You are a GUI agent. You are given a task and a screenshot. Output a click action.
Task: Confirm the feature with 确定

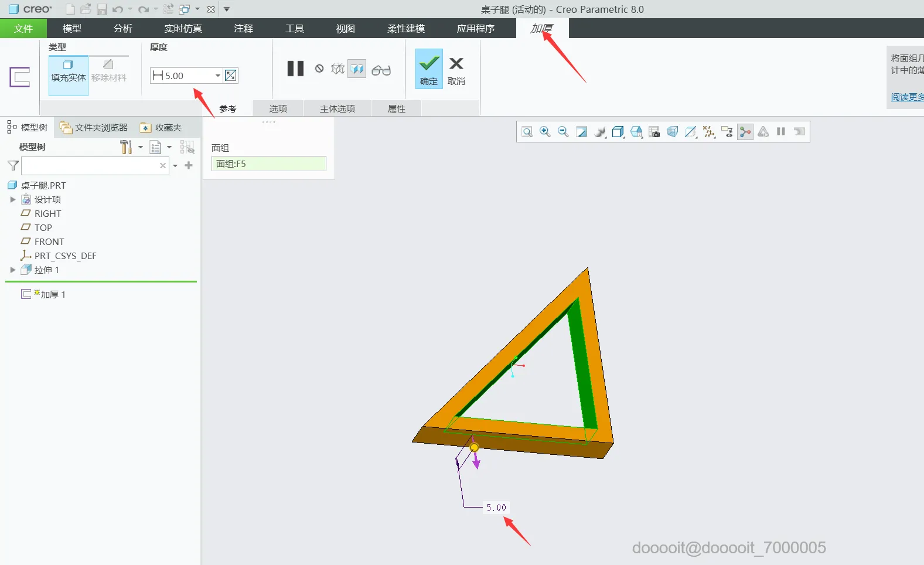tap(429, 69)
